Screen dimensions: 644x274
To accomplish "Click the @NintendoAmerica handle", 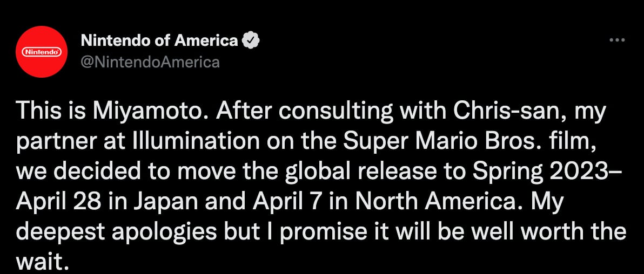I will 150,62.
